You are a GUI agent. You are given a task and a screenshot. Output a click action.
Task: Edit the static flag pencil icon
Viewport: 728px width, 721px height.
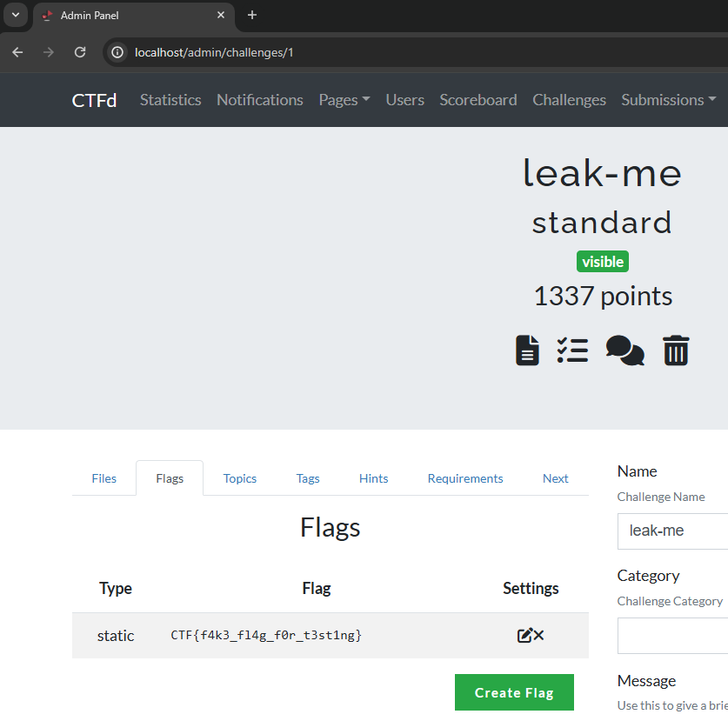(x=524, y=635)
